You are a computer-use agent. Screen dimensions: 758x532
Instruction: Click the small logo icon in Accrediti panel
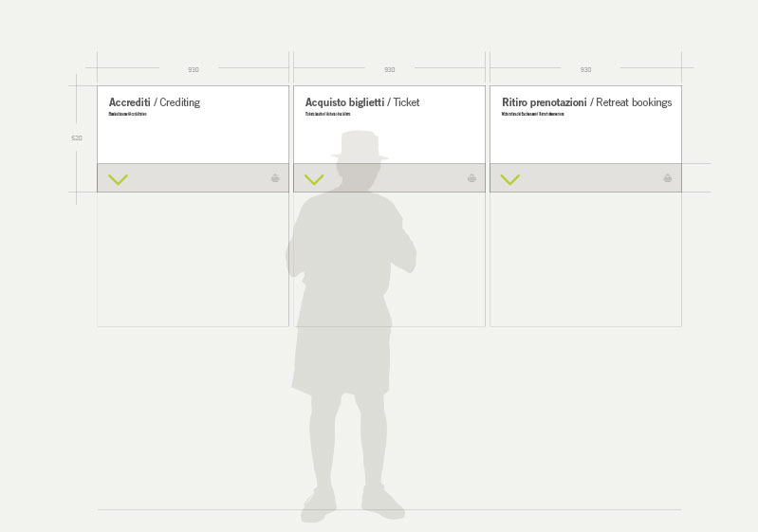click(275, 178)
